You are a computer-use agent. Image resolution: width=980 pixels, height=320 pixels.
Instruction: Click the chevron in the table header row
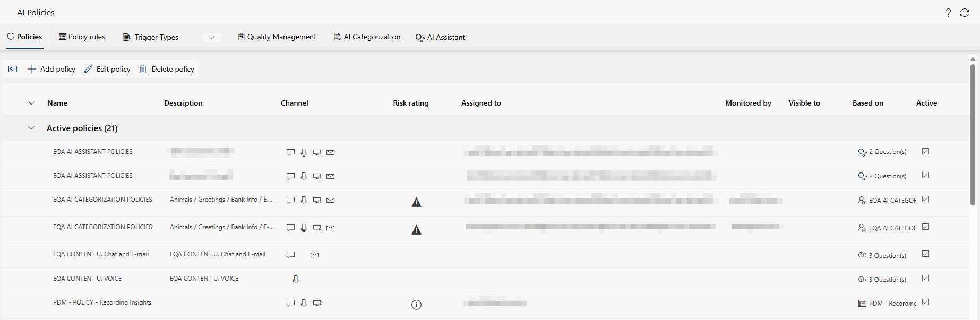point(31,103)
